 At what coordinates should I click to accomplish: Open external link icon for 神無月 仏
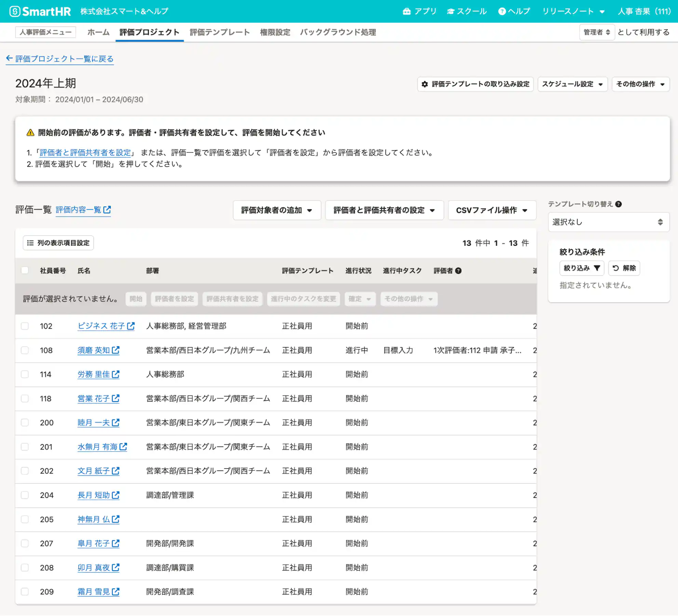coord(116,519)
